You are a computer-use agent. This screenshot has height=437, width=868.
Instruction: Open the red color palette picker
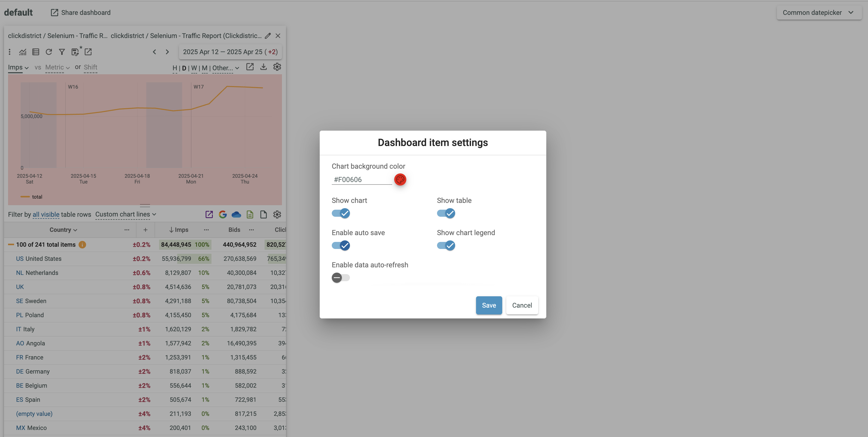click(x=400, y=179)
